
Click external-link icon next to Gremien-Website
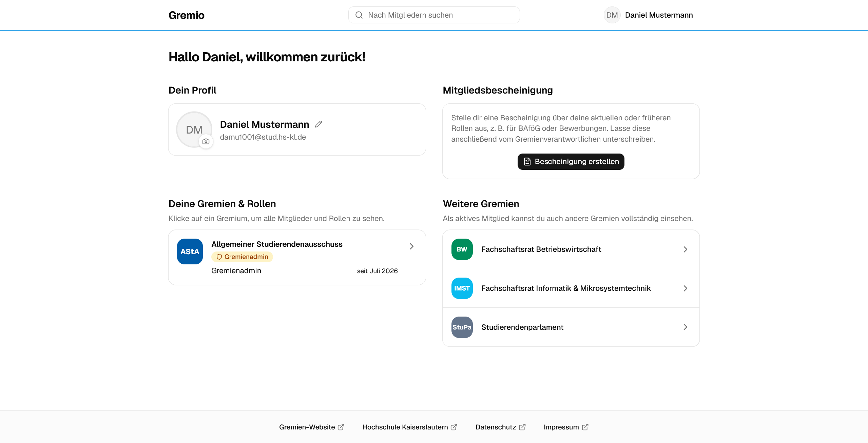tap(341, 427)
